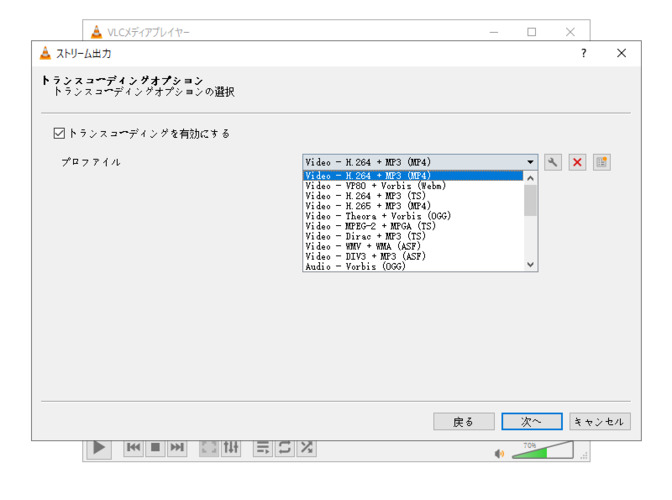The image size is (672, 500).
Task: Click the 戻る button
Action: click(x=463, y=422)
